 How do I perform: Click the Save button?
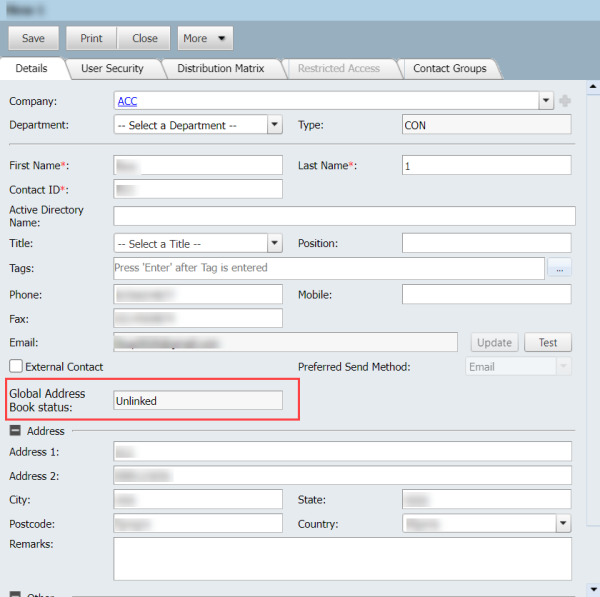tap(33, 39)
